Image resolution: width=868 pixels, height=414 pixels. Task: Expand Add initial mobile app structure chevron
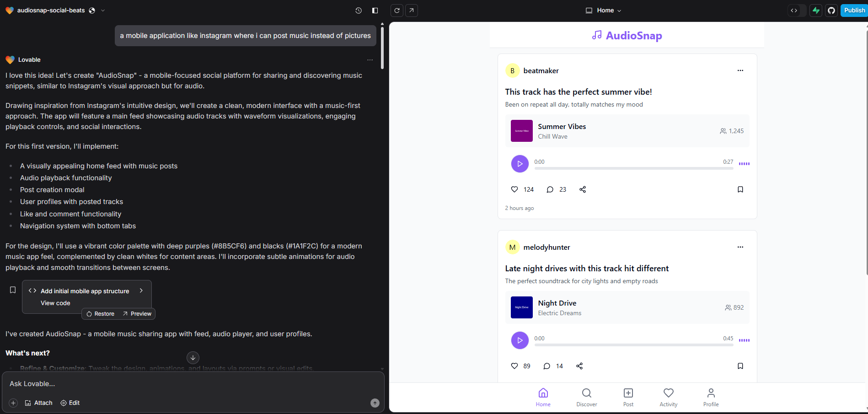click(141, 290)
